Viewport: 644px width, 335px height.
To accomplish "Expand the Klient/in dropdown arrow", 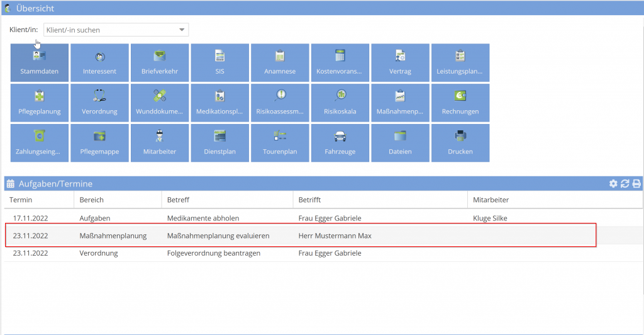I will 182,30.
